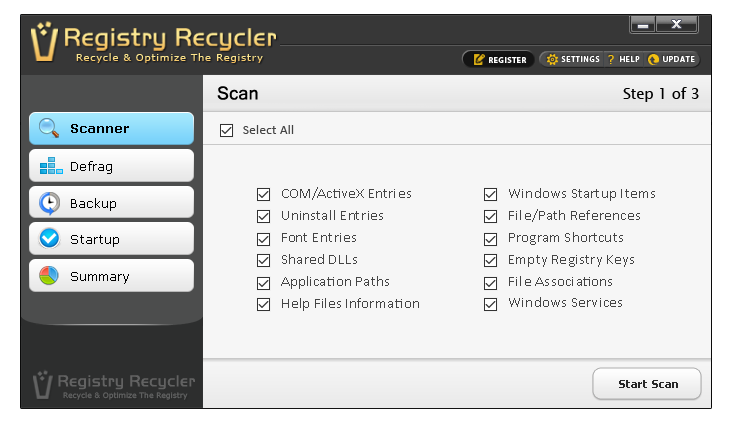Image resolution: width=749 pixels, height=425 pixels.
Task: Click the Scanner magnifier icon
Action: pyautogui.click(x=49, y=128)
